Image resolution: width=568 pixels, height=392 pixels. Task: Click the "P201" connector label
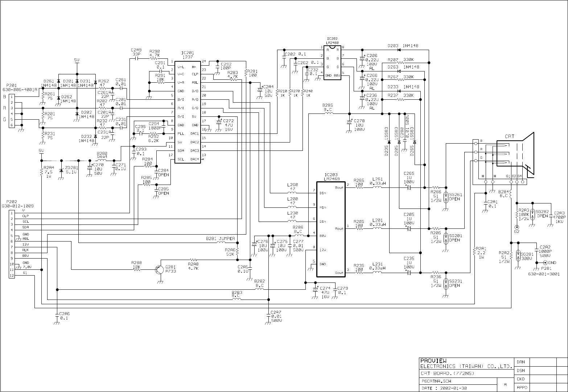click(x=11, y=85)
